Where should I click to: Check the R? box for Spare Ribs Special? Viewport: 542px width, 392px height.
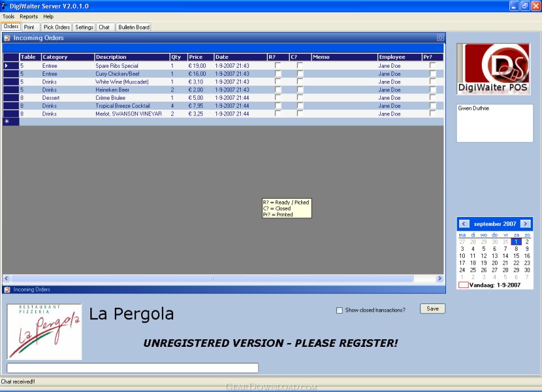pos(278,66)
